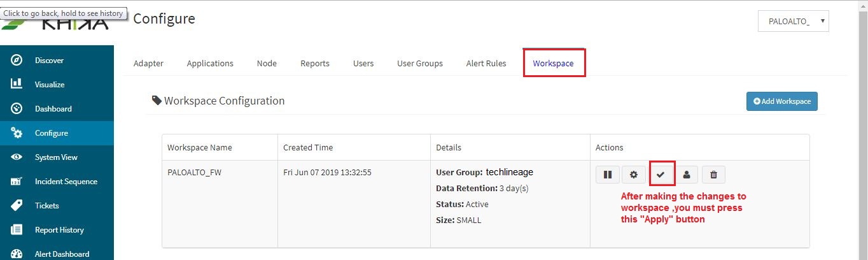Switch to the Alert Rules tab
This screenshot has width=868, height=260.
[486, 63]
